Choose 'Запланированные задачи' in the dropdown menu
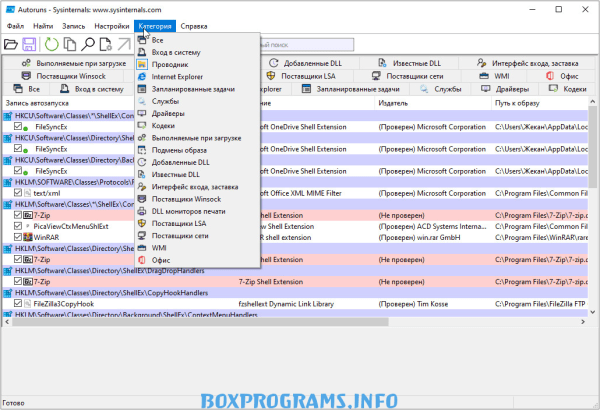The height and width of the screenshot is (410, 600). (x=197, y=89)
